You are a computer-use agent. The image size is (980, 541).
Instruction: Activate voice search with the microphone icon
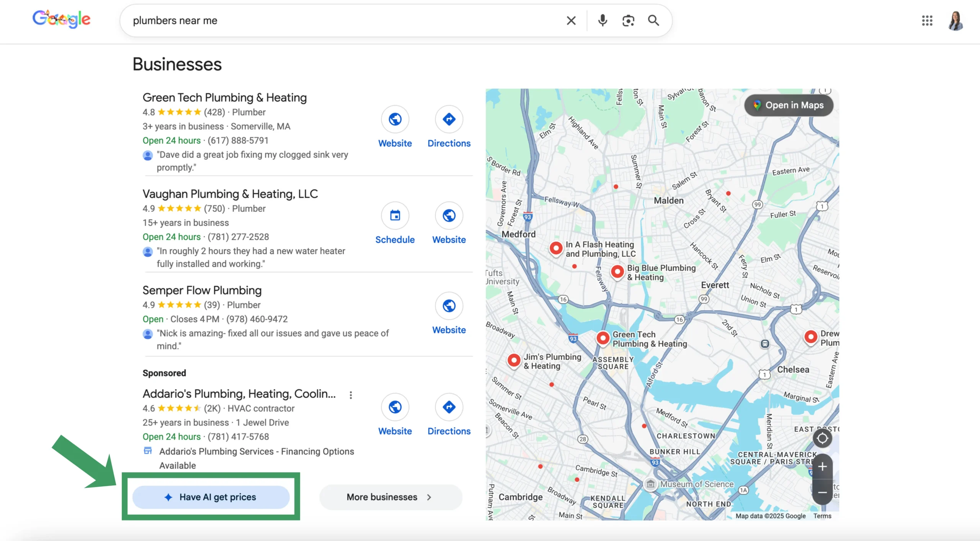pyautogui.click(x=602, y=20)
